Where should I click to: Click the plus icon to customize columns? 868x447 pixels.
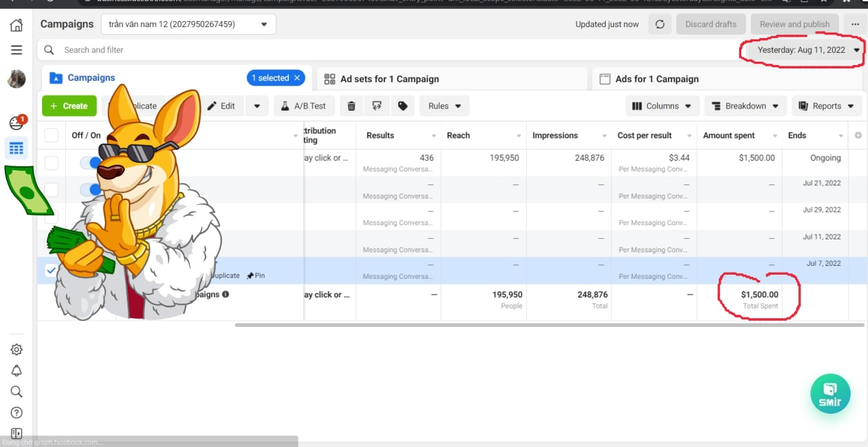858,136
